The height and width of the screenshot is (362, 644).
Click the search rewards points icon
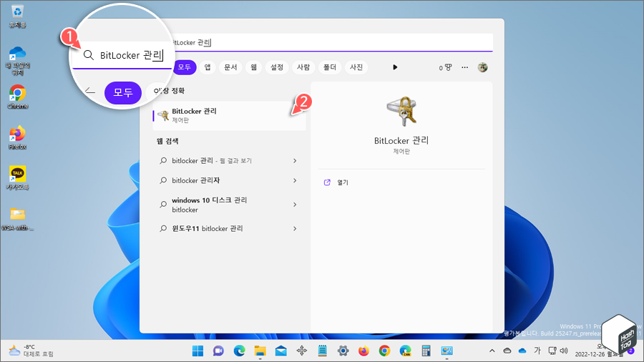point(445,67)
